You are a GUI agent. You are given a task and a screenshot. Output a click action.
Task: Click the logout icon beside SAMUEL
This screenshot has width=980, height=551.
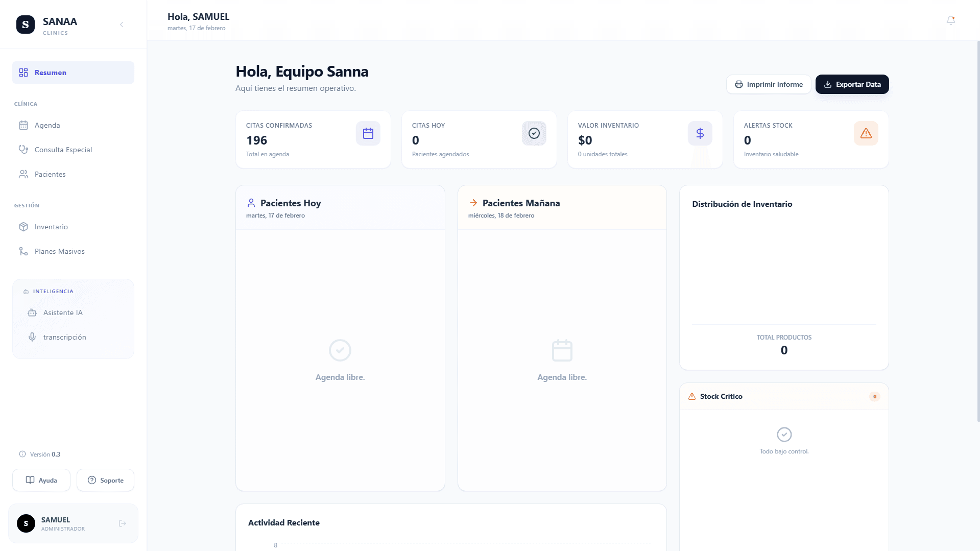(123, 523)
